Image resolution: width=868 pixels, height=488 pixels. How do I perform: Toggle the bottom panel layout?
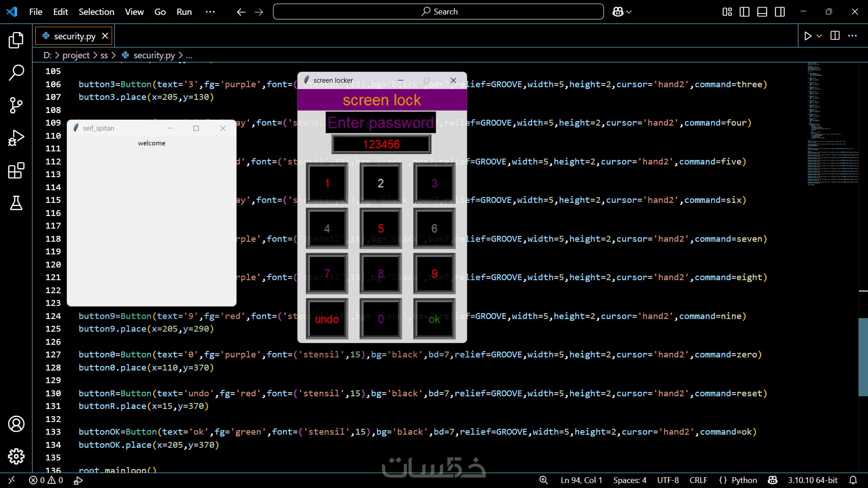click(x=762, y=12)
